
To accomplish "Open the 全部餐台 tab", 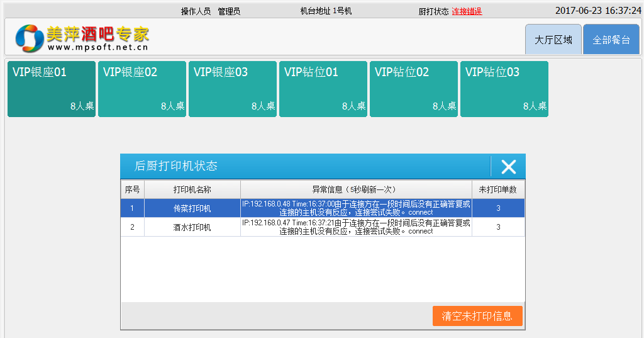I will (x=611, y=40).
